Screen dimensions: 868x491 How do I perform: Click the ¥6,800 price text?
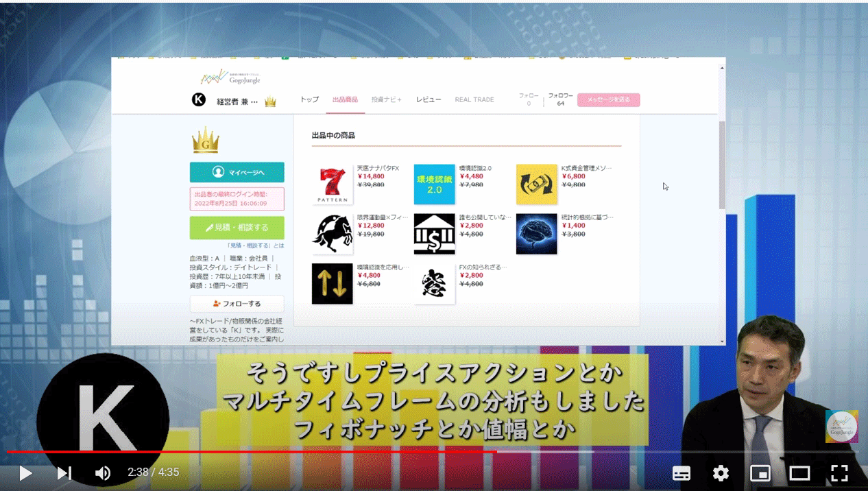pos(573,176)
